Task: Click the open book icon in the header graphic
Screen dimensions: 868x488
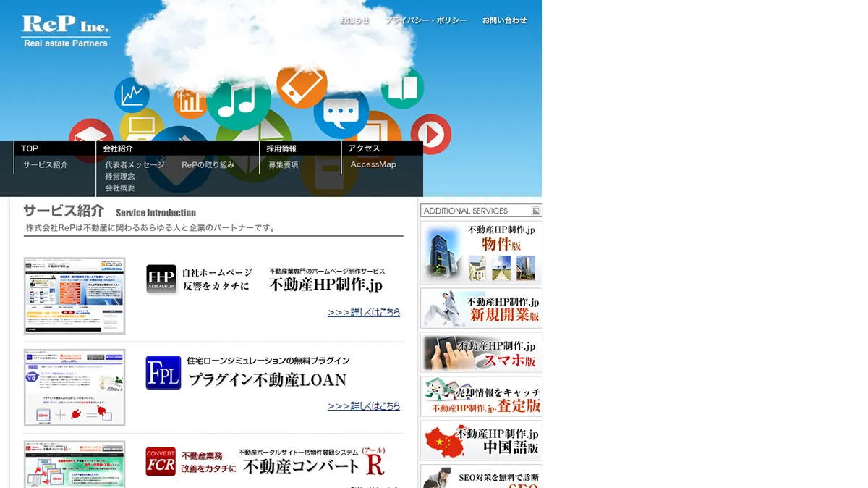Action: [402, 87]
